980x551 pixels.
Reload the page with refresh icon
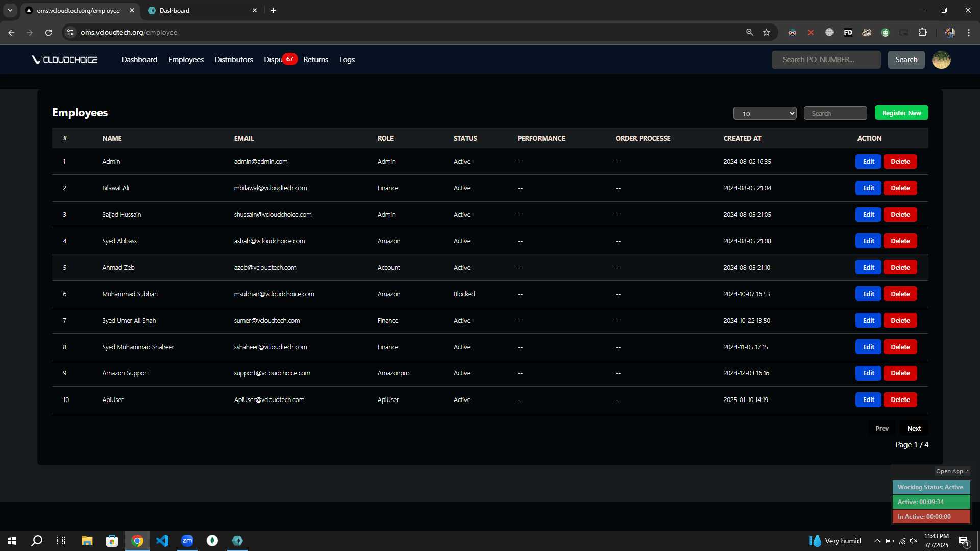pos(48,32)
